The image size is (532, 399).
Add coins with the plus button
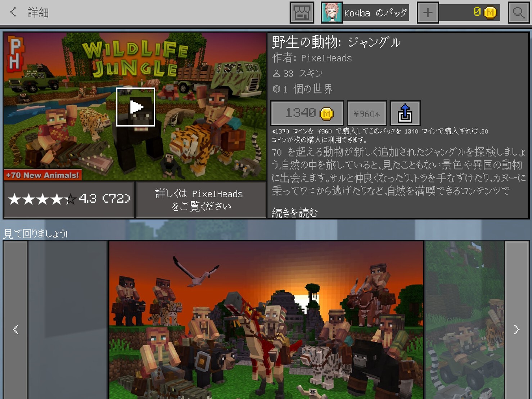tap(428, 13)
